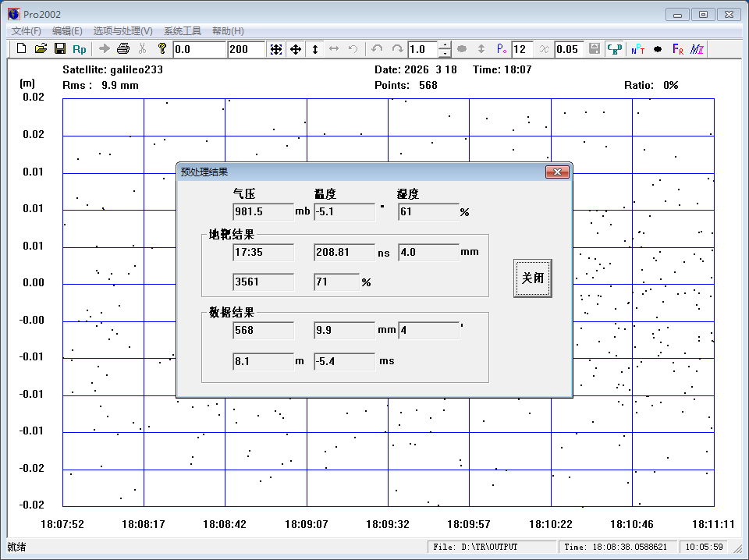Decrease the 1.0 value with down spinner

(445, 54)
